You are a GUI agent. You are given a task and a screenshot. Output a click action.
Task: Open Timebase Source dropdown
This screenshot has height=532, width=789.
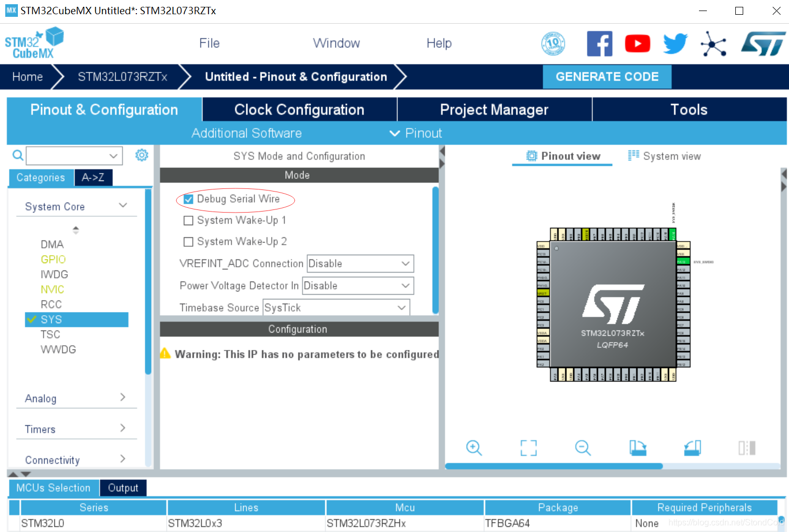pos(336,308)
